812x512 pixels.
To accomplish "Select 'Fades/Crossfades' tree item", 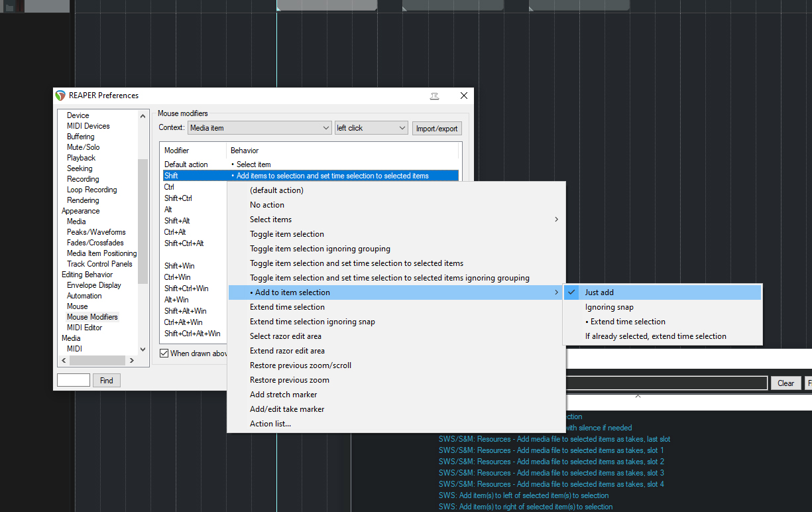I will [95, 243].
